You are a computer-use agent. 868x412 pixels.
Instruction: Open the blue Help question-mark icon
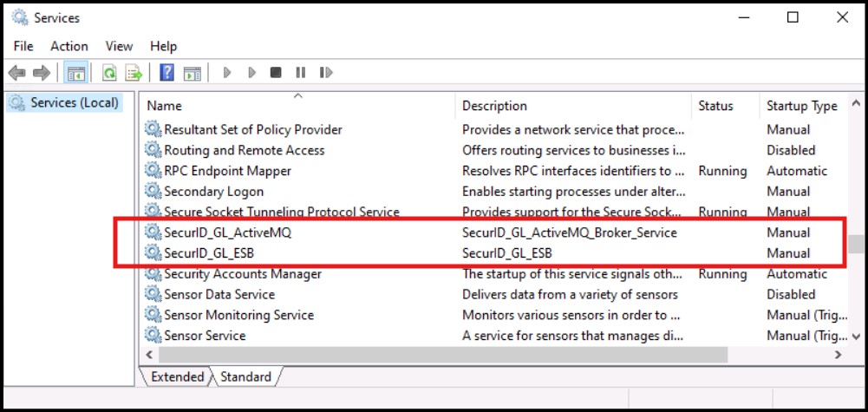[x=167, y=73]
